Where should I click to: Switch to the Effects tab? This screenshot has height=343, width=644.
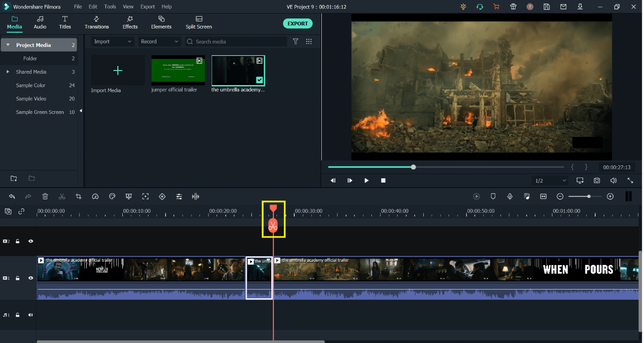pos(130,23)
